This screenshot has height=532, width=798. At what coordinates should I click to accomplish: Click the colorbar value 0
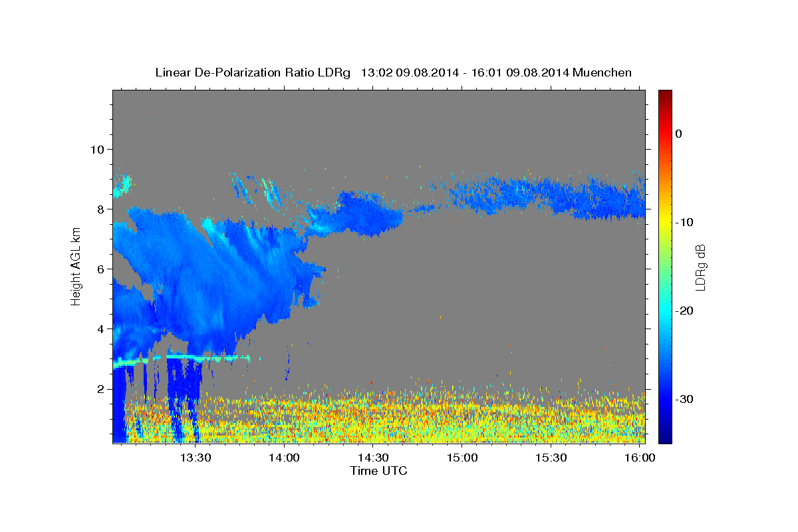[x=678, y=134]
